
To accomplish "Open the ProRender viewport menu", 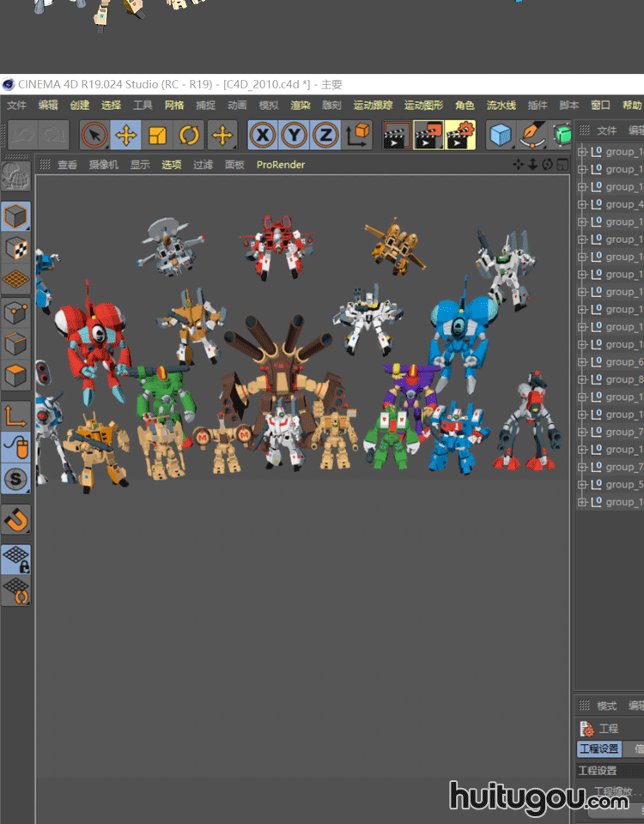I will pos(280,165).
